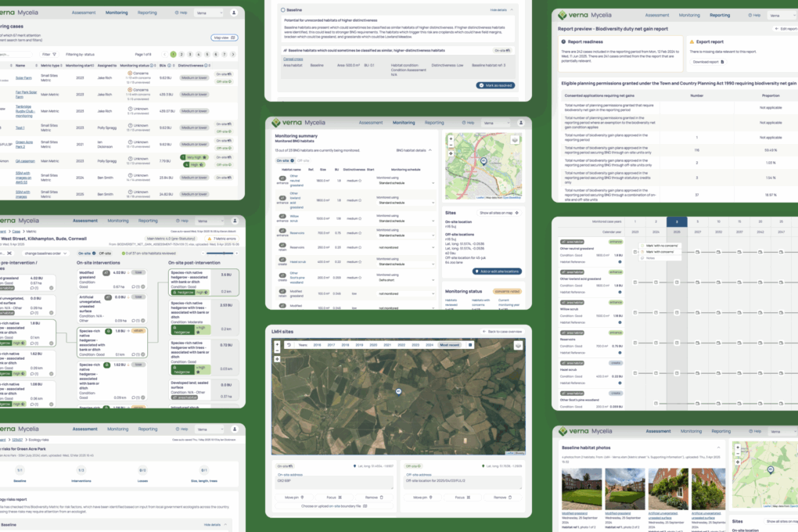Viewport: 798px width, 532px height.
Task: Click Off-site address field in LMH sites
Action: (462, 482)
